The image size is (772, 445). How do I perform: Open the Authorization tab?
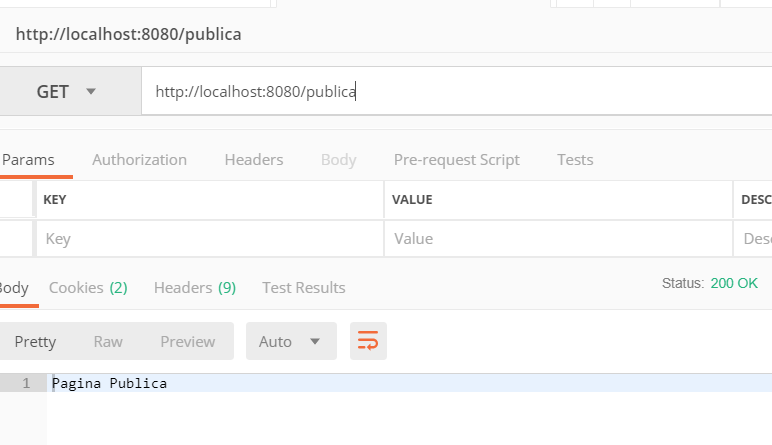click(139, 159)
